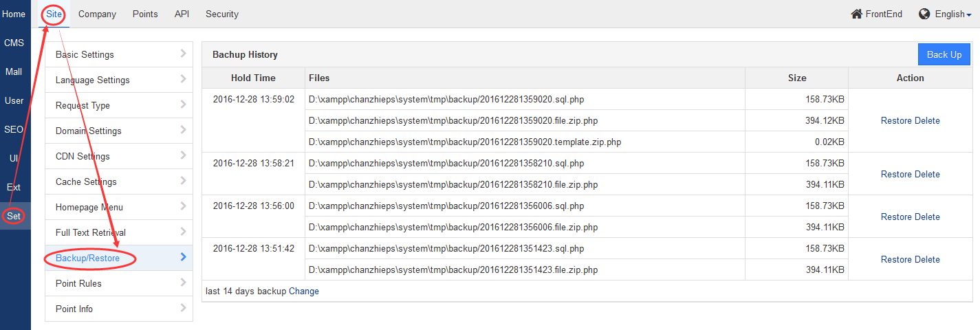Expand Cache Settings chevron arrow
The image size is (980, 330).
coord(183,181)
